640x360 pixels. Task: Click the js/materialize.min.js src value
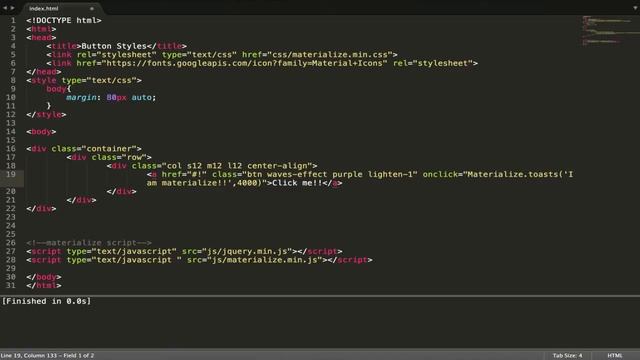[264, 260]
